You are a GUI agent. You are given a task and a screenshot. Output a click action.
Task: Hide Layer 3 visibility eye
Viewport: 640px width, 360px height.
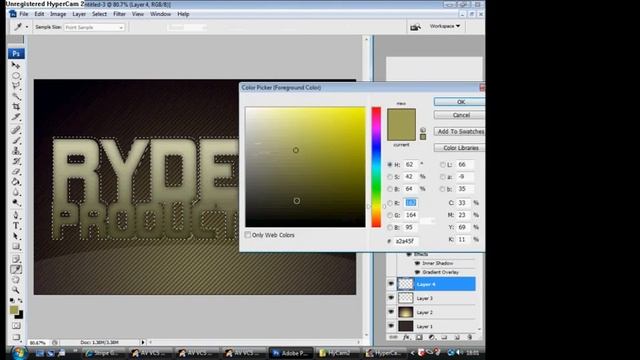click(391, 298)
